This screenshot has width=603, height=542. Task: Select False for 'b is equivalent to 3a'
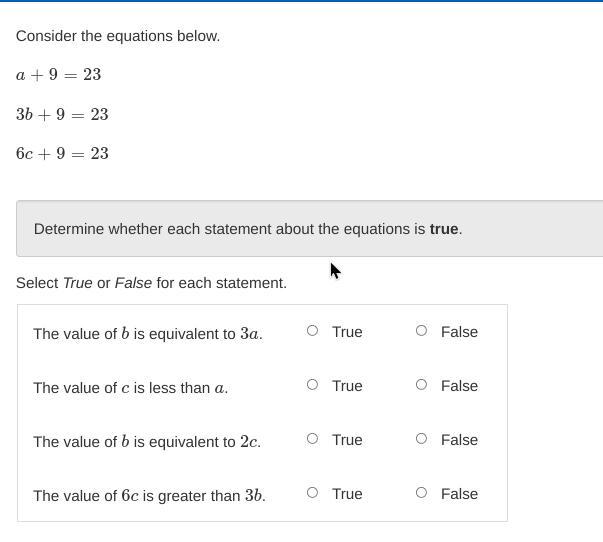click(x=421, y=331)
